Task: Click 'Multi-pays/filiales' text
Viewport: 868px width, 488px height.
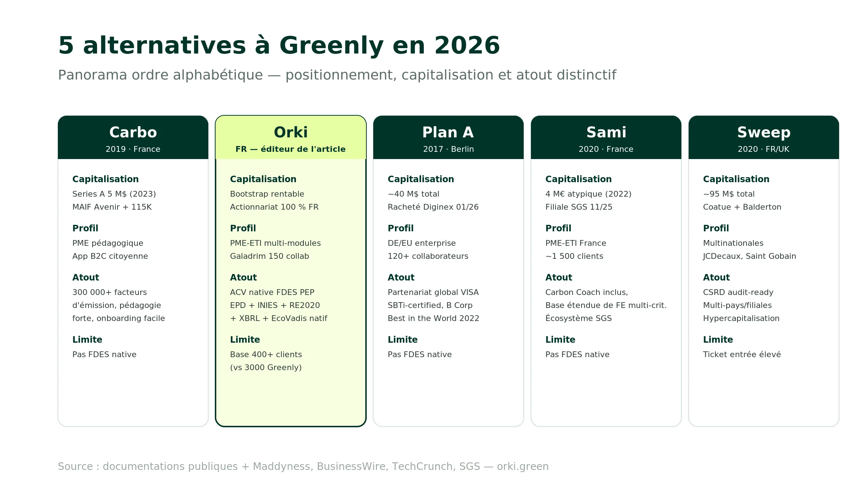Action: (x=737, y=305)
